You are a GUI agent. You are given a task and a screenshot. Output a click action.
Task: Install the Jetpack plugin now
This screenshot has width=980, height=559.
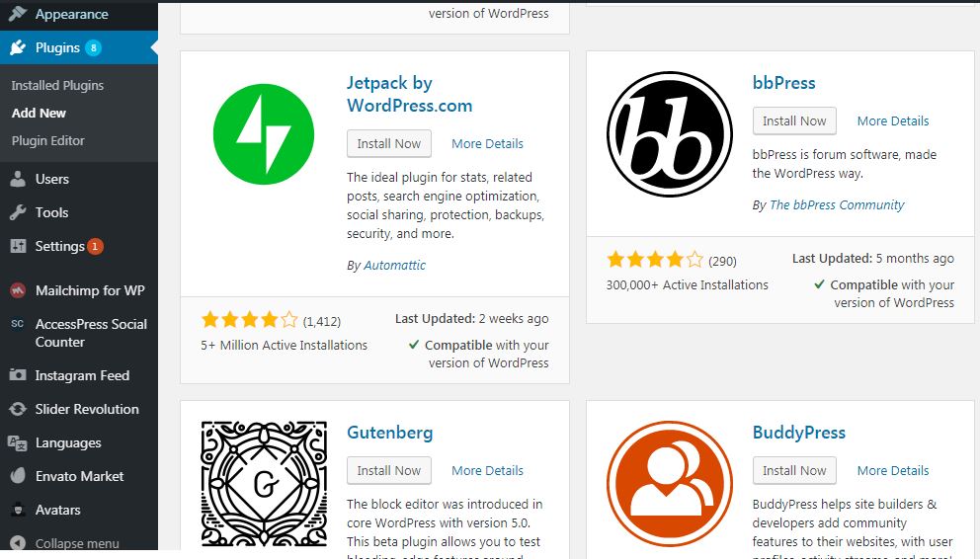pyautogui.click(x=389, y=143)
